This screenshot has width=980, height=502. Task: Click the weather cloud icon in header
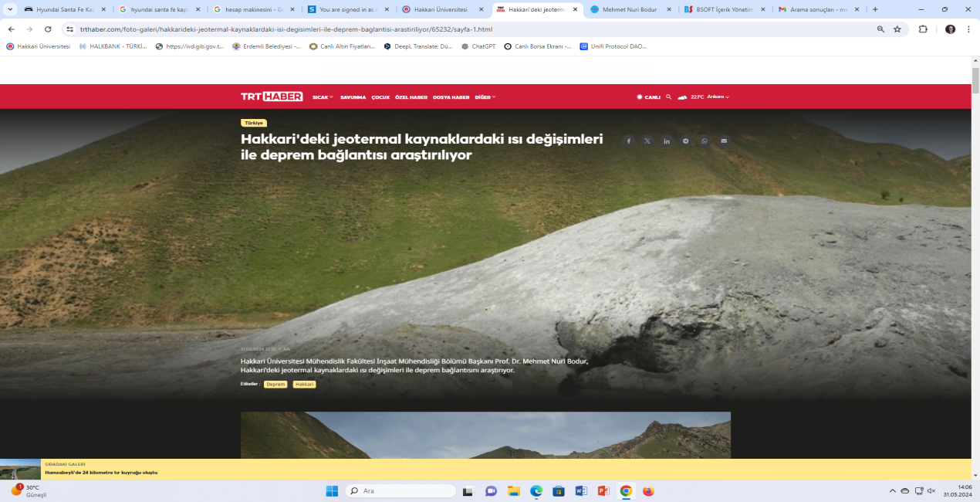click(x=682, y=97)
